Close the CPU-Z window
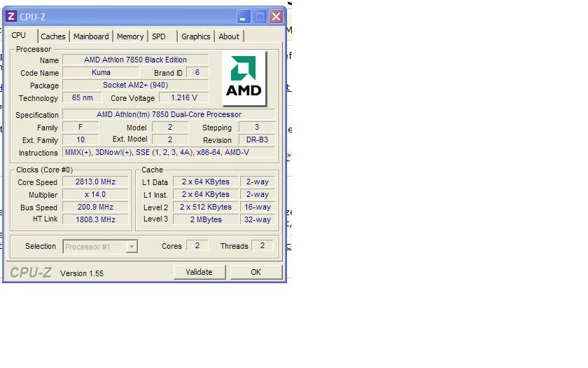Screen dimensions: 588x368 click(x=276, y=17)
